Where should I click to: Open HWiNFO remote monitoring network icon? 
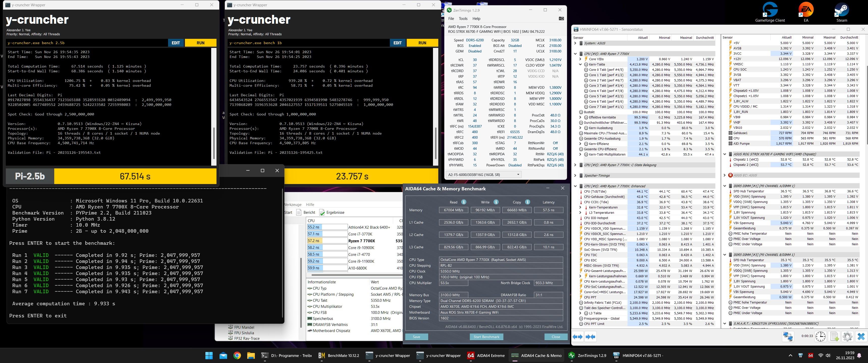(x=788, y=336)
